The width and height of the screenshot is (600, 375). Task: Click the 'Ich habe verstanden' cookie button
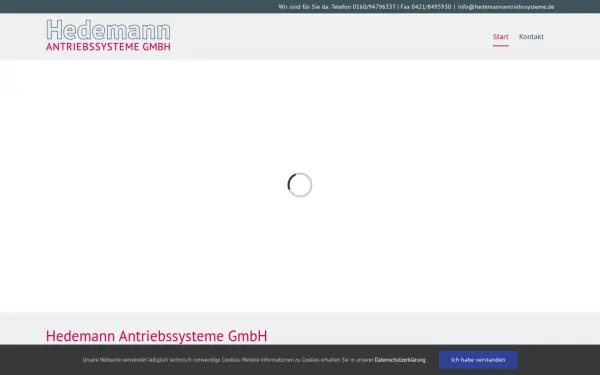click(x=478, y=360)
